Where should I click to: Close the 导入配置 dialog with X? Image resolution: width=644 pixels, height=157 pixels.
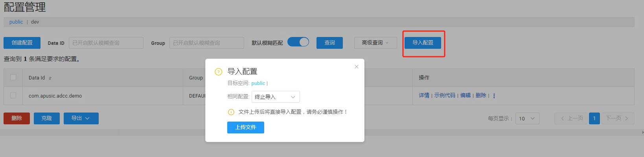point(357,66)
